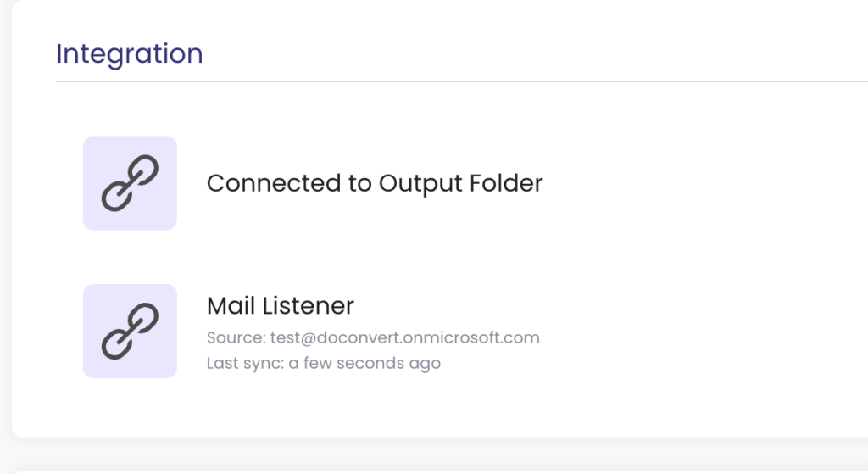
Task: Click the divider line below the Integration heading
Action: [x=458, y=82]
